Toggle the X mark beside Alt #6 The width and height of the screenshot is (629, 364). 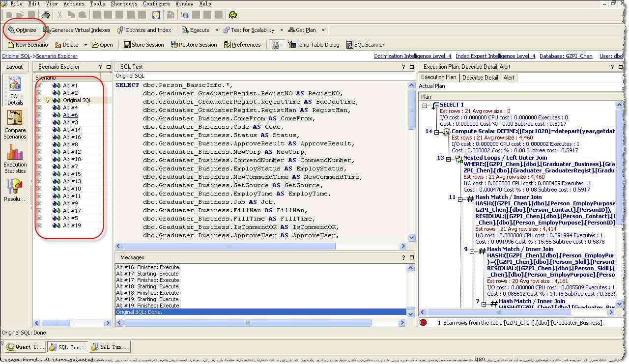(39, 115)
